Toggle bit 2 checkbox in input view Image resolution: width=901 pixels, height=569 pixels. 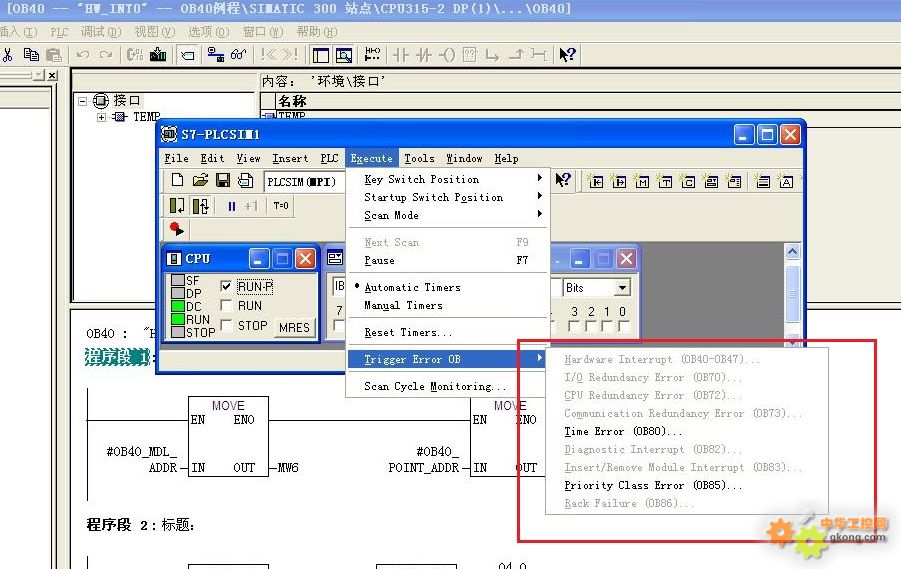pyautogui.click(x=590, y=326)
